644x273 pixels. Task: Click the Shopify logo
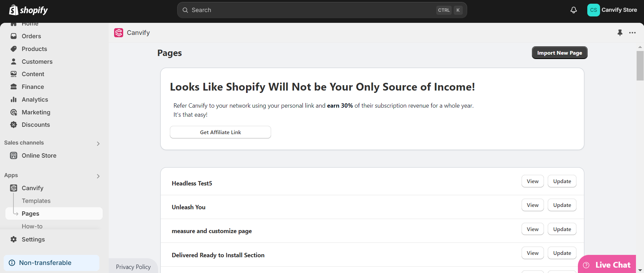point(29,10)
